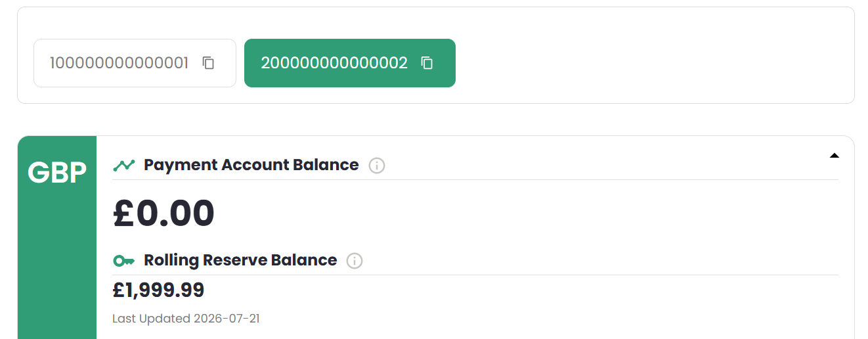
Task: Click the white GBP currency label
Action: pyautogui.click(x=57, y=173)
